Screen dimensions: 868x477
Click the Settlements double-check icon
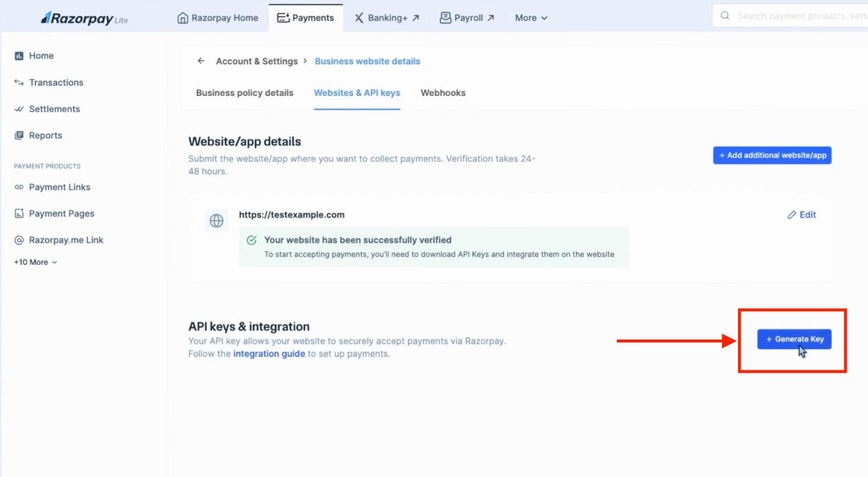[x=19, y=109]
